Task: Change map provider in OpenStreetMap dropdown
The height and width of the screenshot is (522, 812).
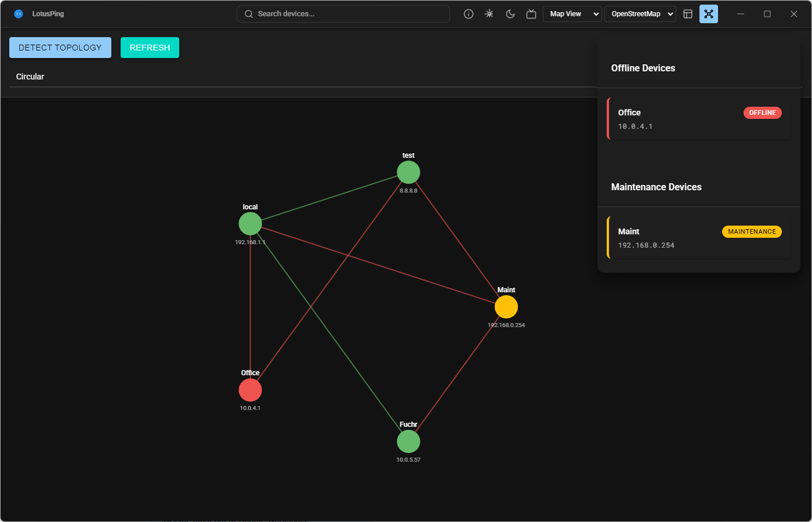Action: [640, 13]
